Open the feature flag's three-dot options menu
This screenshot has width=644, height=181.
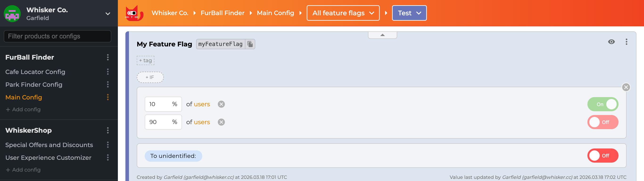pos(627,42)
